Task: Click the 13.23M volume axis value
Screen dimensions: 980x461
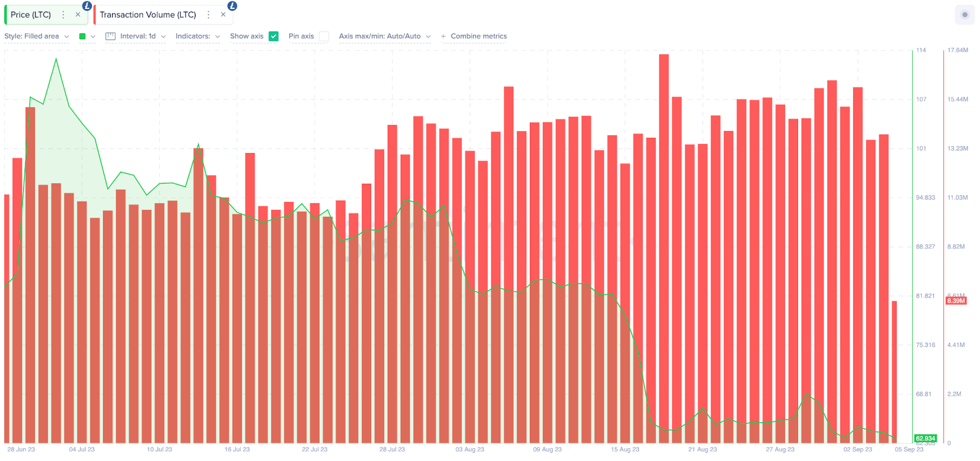Action: point(958,148)
